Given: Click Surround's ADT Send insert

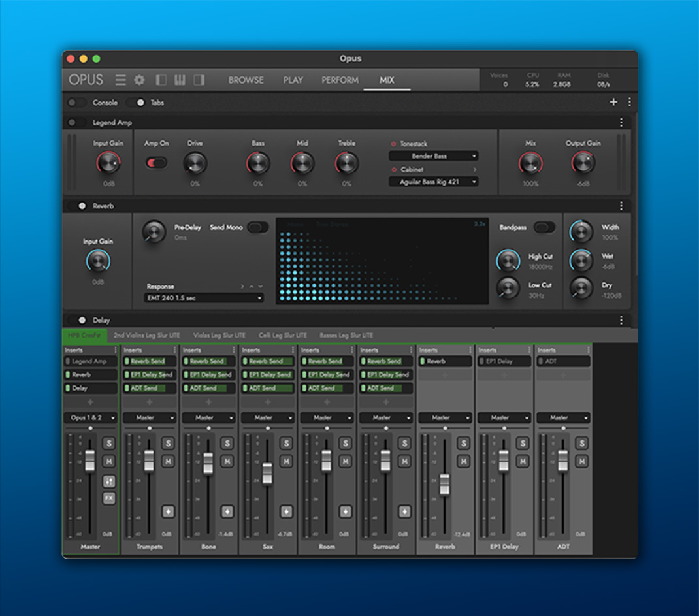Looking at the screenshot, I should [386, 388].
